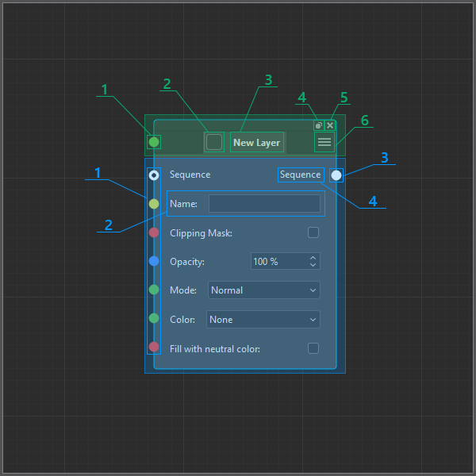Click the green Color input port

(x=154, y=319)
